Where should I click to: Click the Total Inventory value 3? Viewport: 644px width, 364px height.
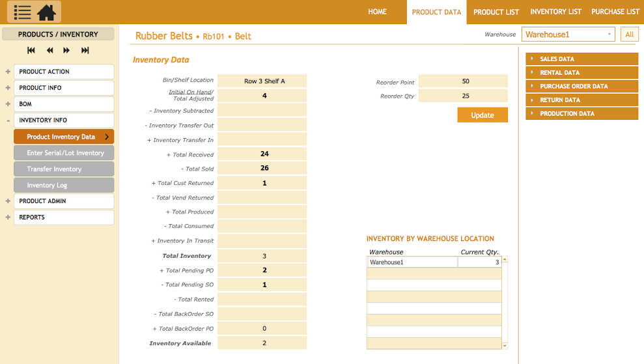pyautogui.click(x=262, y=255)
